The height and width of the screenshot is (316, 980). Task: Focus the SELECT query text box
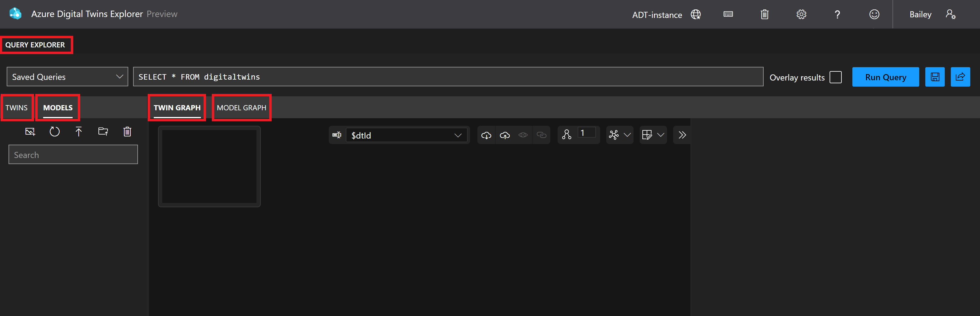448,77
